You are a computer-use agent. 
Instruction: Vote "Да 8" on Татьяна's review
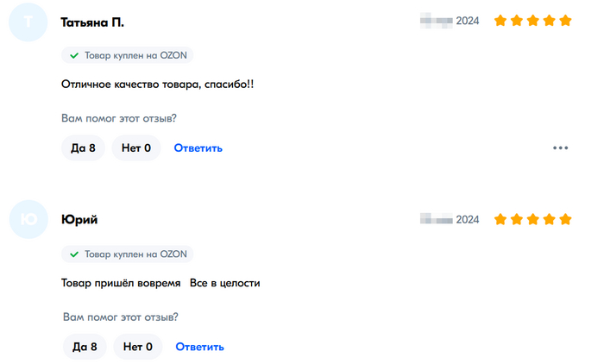84,147
